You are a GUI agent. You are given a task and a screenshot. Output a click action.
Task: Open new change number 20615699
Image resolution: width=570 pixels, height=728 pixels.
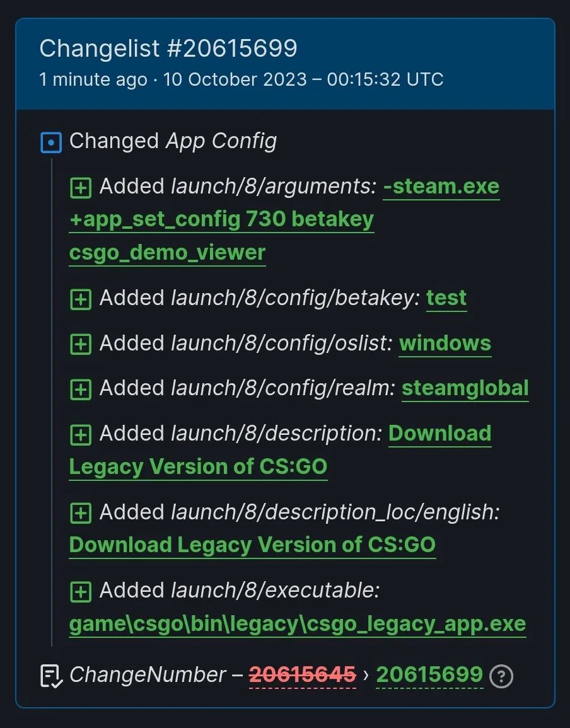(429, 675)
